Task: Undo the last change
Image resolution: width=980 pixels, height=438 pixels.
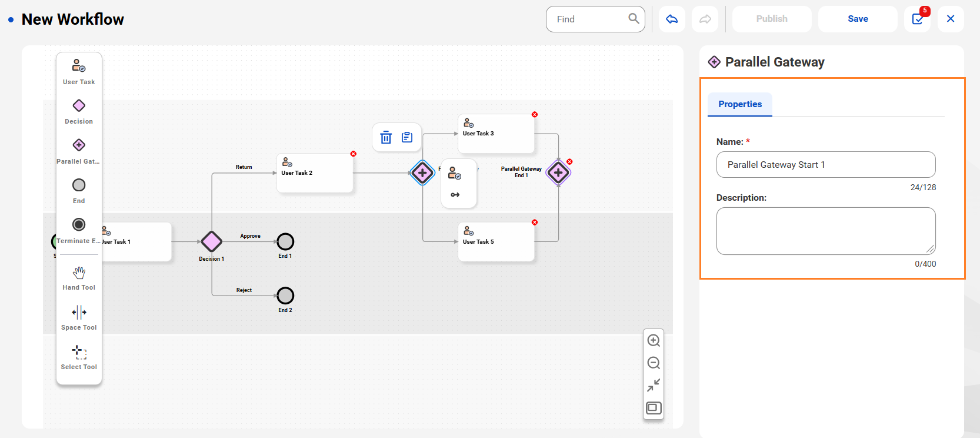Action: [672, 19]
